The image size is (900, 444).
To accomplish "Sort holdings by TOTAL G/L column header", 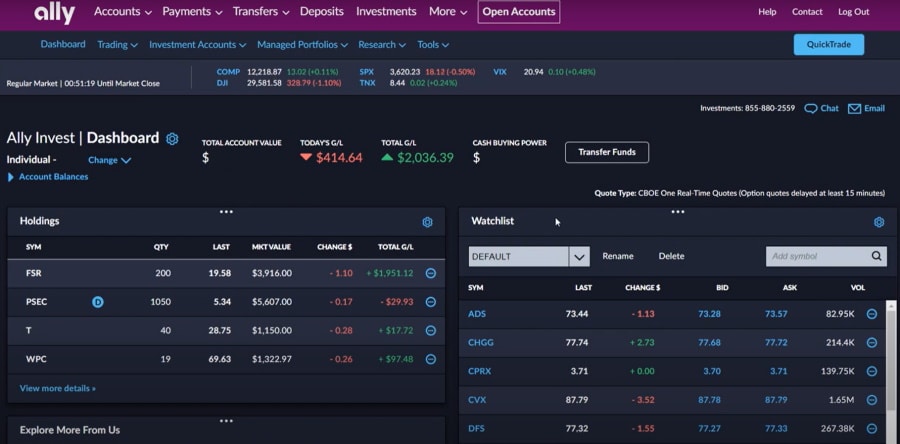I will point(396,247).
